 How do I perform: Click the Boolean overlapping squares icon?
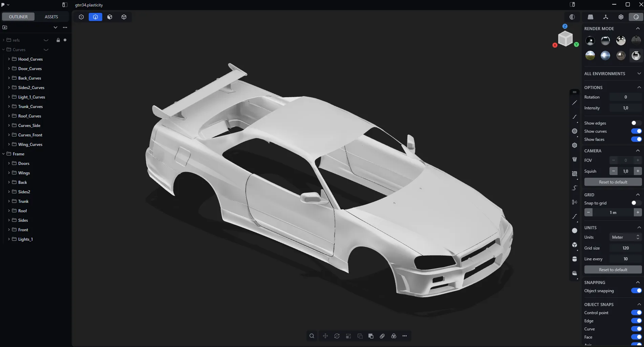(371, 336)
